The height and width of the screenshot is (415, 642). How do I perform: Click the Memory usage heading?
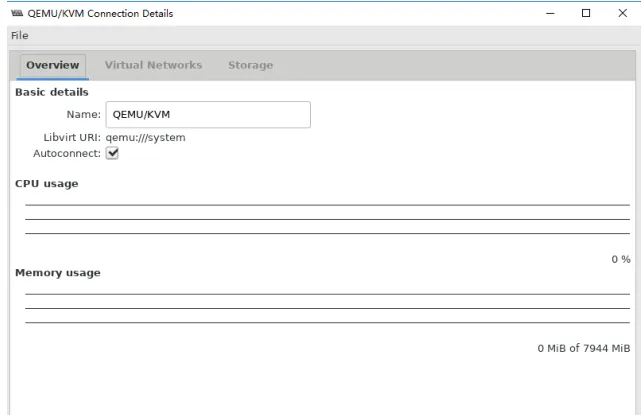[58, 273]
